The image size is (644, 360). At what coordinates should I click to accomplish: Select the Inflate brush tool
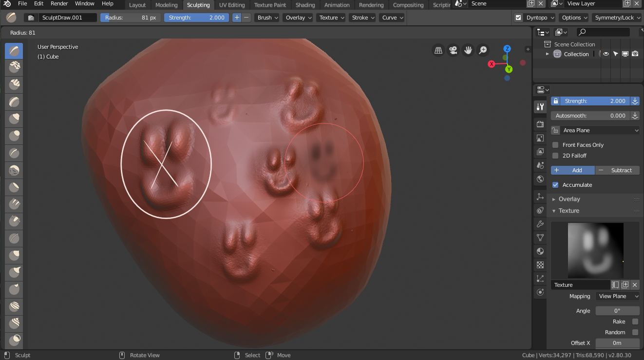[x=14, y=119]
